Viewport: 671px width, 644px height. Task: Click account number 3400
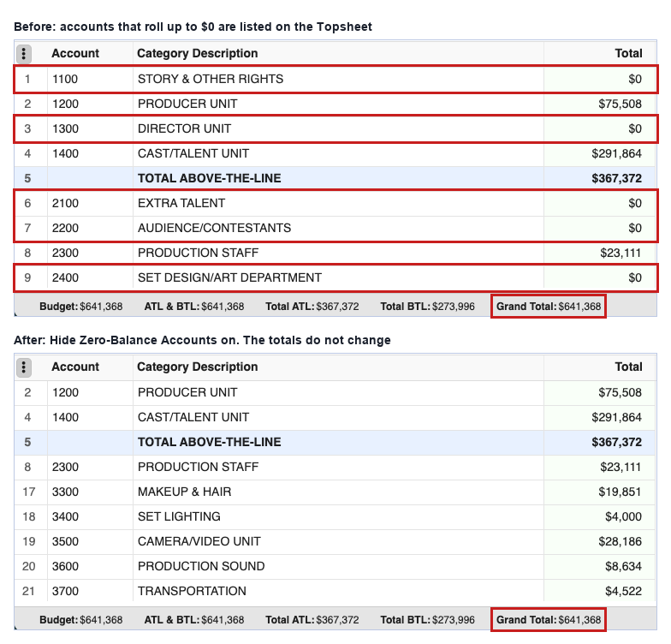point(65,517)
